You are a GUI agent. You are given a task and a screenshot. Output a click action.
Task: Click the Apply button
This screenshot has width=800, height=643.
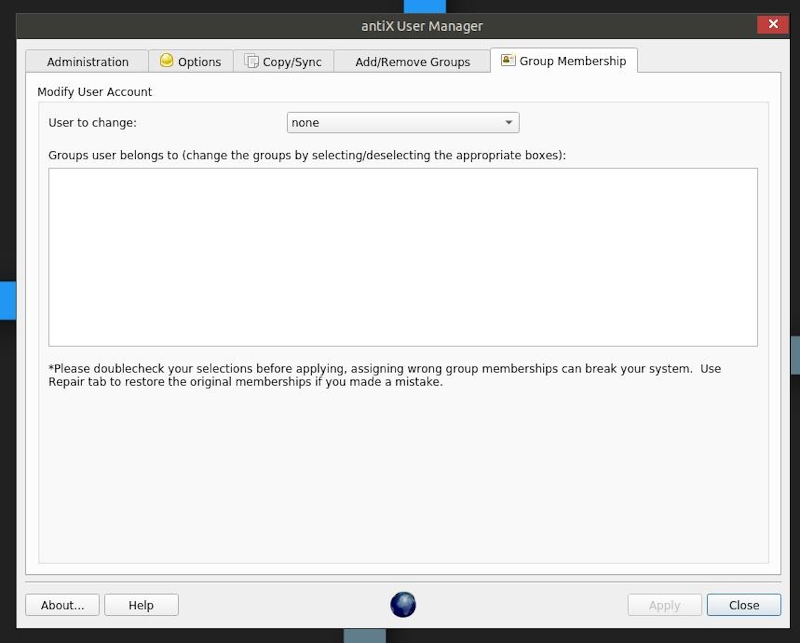tap(663, 604)
